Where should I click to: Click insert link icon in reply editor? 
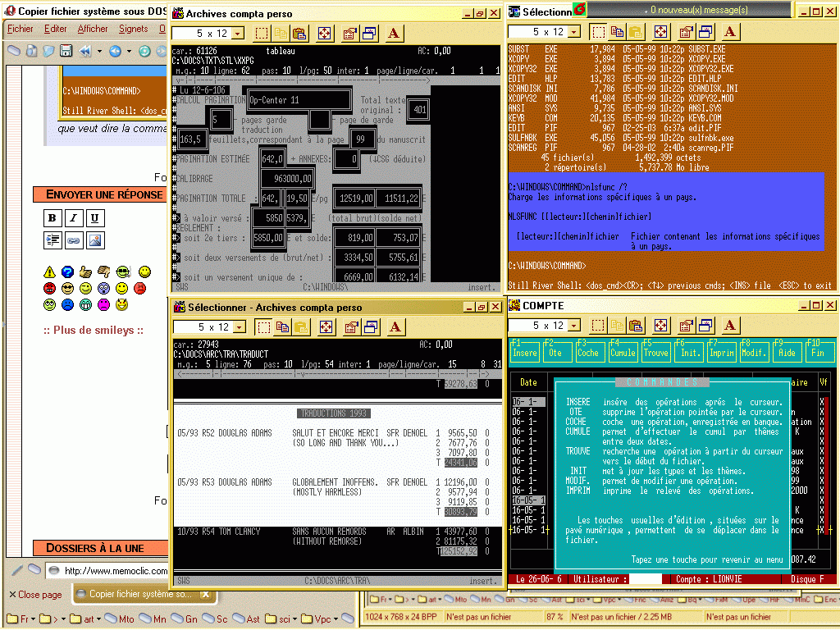tap(73, 240)
